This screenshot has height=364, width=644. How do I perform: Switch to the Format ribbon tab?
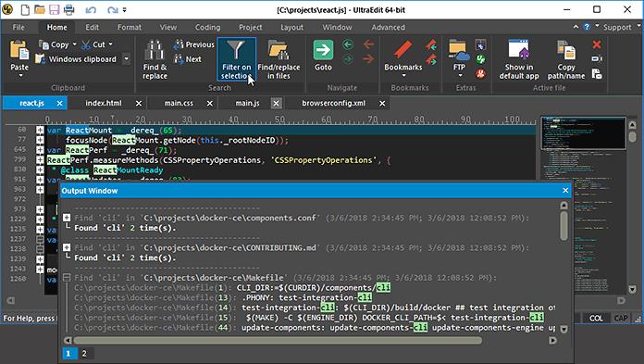click(x=130, y=27)
